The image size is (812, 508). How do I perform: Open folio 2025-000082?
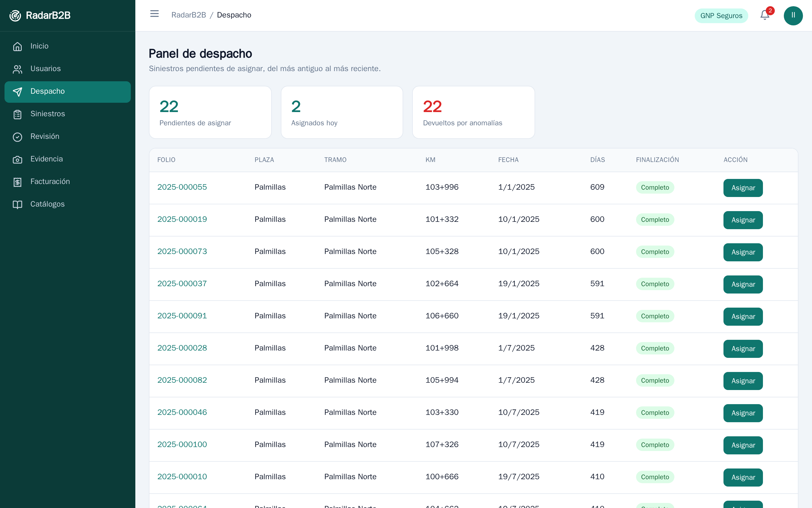click(182, 380)
